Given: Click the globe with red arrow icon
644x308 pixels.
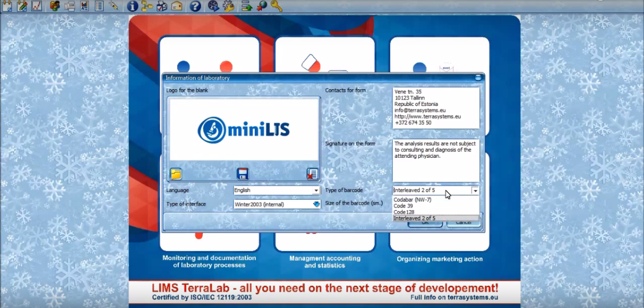Looking at the screenshot, I should [x=261, y=6].
